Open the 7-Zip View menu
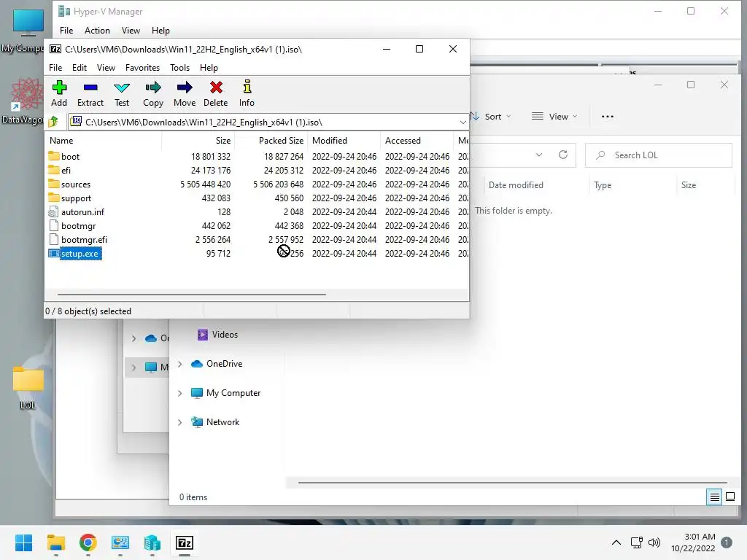 [x=106, y=68]
